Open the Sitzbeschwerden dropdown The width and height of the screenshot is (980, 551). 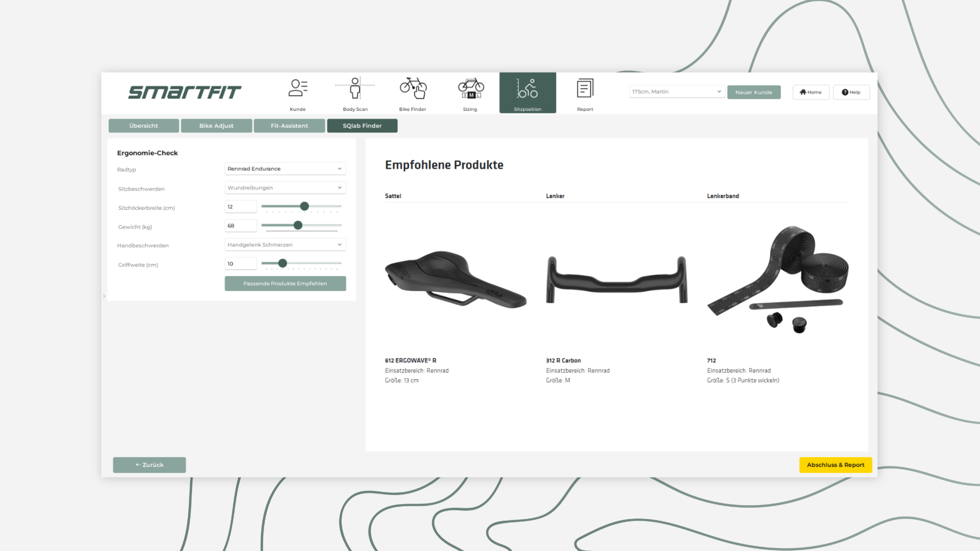(x=285, y=187)
